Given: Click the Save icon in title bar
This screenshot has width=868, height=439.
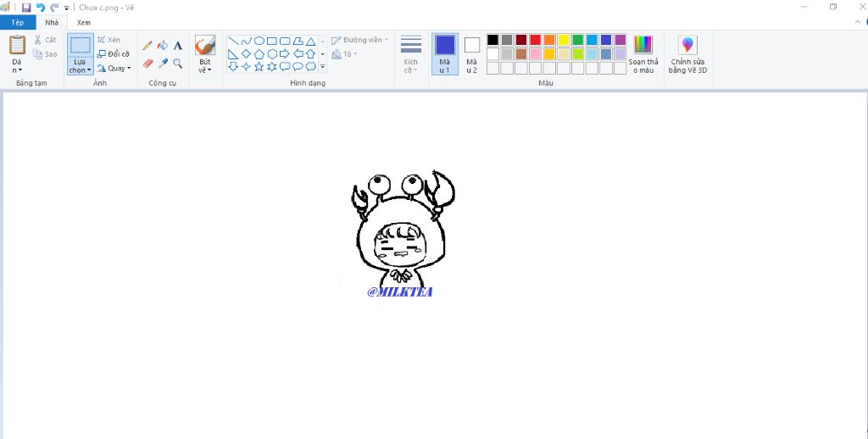Looking at the screenshot, I should tap(26, 8).
